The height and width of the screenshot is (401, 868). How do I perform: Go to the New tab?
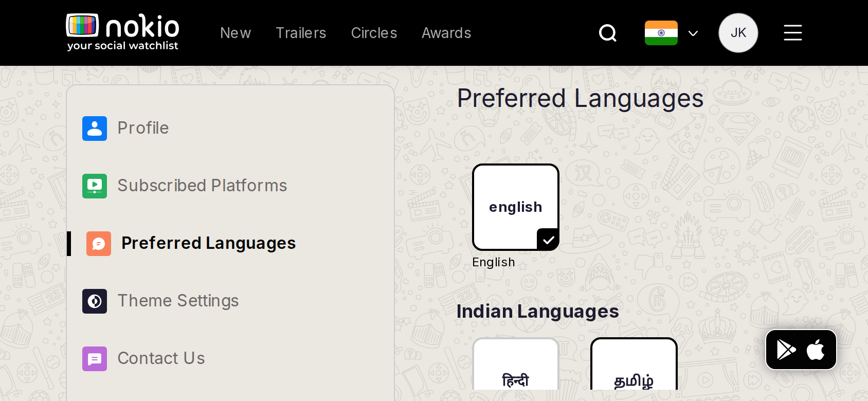pyautogui.click(x=236, y=33)
